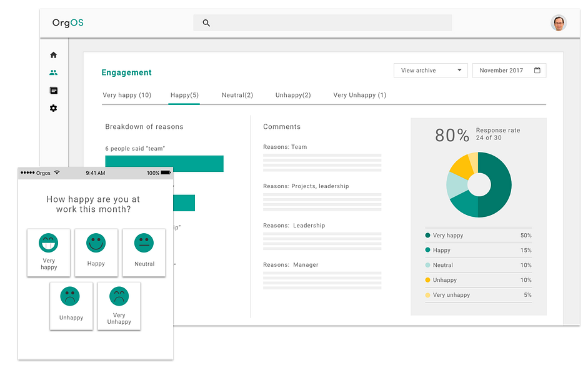Screen dimensions: 588x375
Task: Click the 80% response rate figure
Action: pyautogui.click(x=452, y=136)
